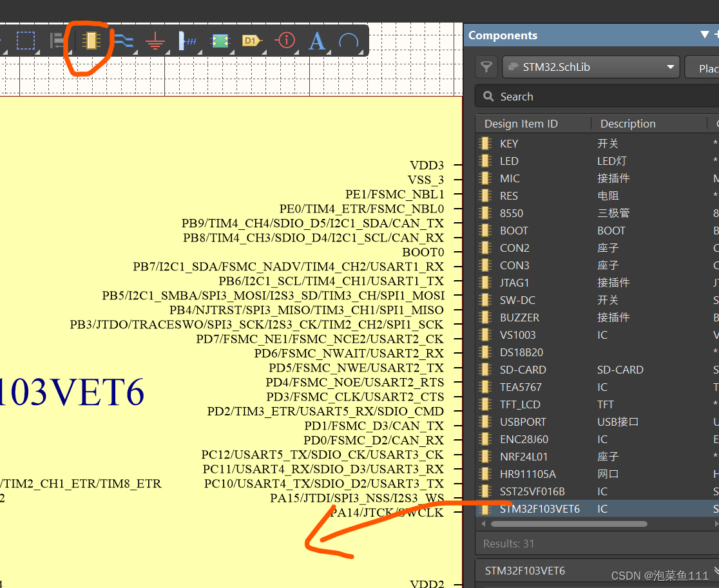Screen dimensions: 719x588
Task: Click the VSS_3 pin label
Action: (425, 180)
